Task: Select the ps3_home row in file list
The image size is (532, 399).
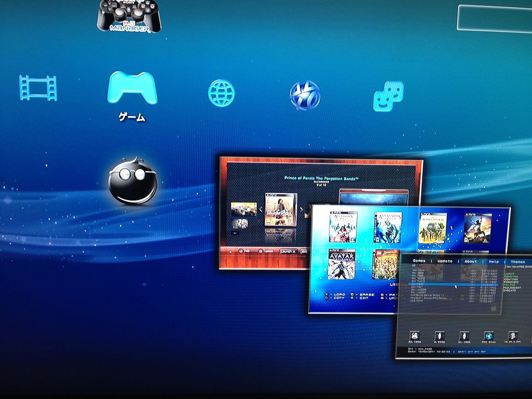Action: point(453,300)
